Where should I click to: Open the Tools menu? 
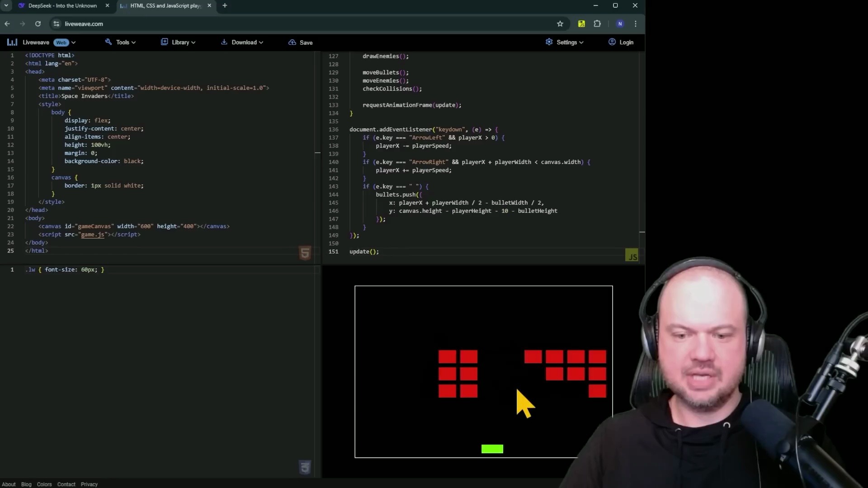click(123, 42)
